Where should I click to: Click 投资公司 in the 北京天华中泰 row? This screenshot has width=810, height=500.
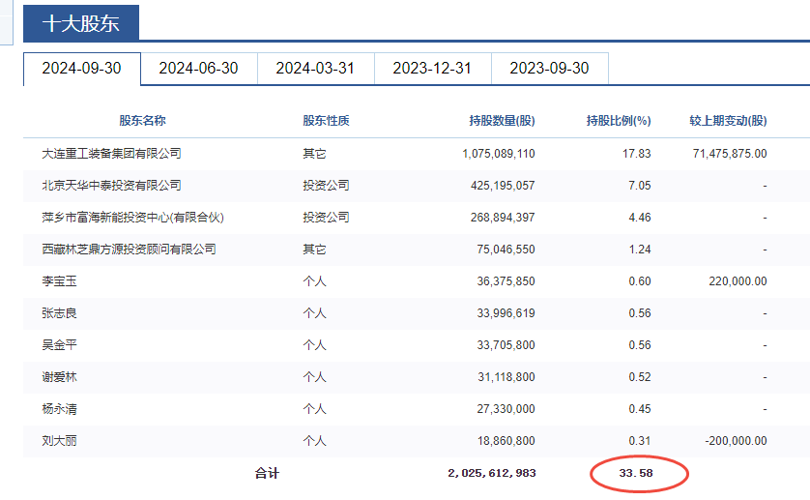pos(326,185)
